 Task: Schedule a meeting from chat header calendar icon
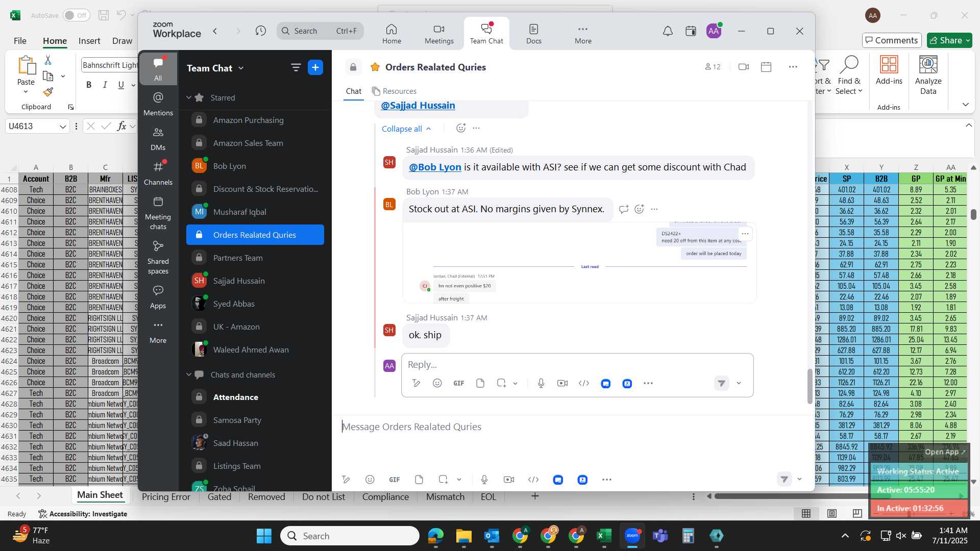[x=766, y=67]
